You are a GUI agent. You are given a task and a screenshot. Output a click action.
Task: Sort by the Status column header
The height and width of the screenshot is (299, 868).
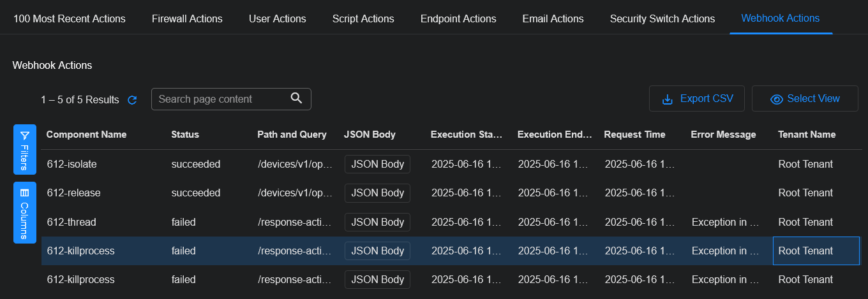[x=185, y=135]
